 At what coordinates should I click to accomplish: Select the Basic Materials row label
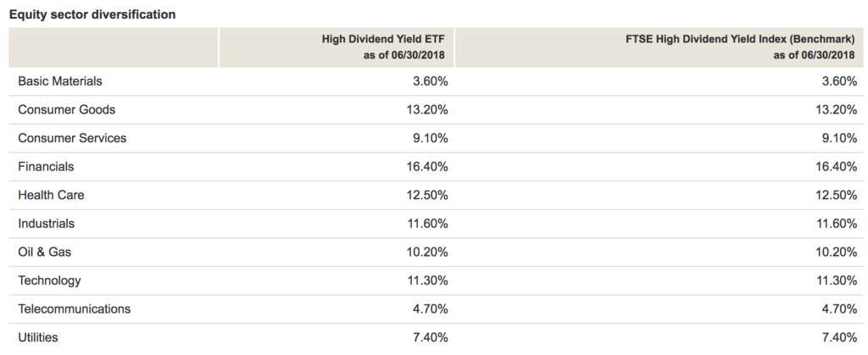[x=60, y=81]
